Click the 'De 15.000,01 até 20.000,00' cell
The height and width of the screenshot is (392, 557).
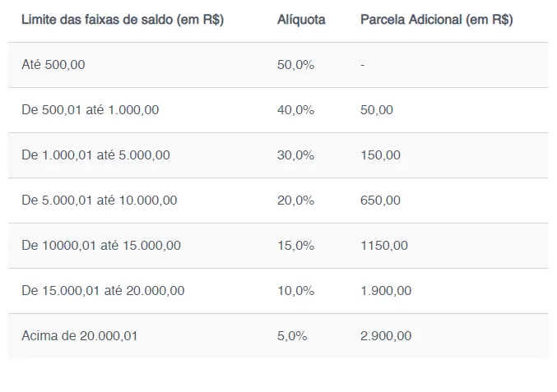click(103, 291)
